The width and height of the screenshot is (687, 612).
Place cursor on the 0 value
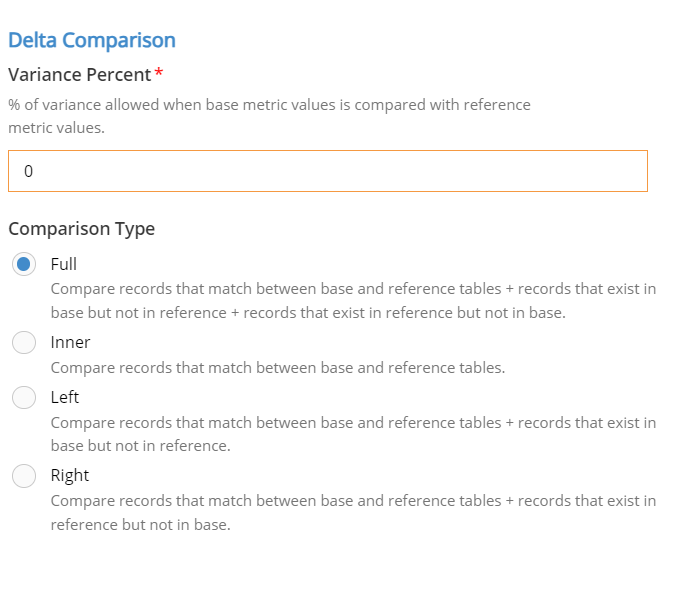point(28,171)
